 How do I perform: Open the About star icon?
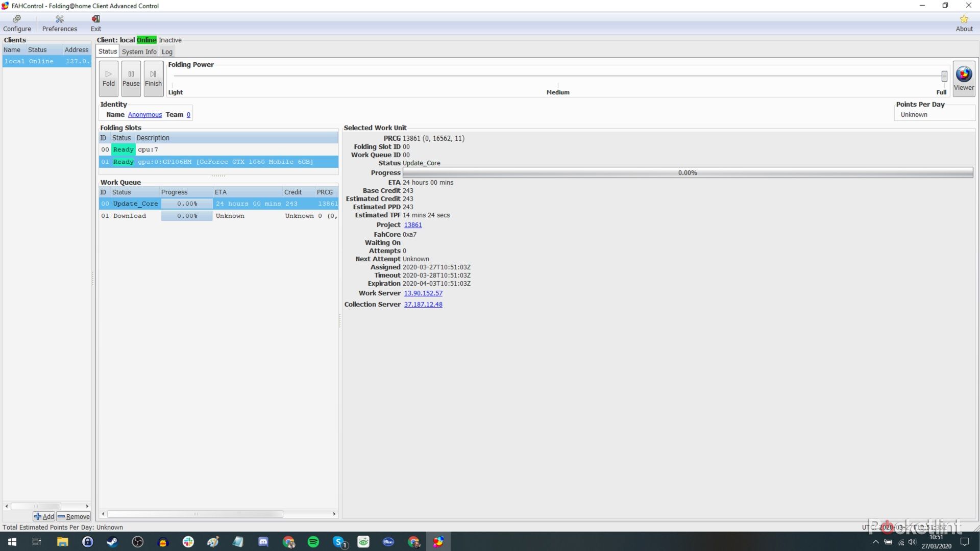pyautogui.click(x=964, y=23)
